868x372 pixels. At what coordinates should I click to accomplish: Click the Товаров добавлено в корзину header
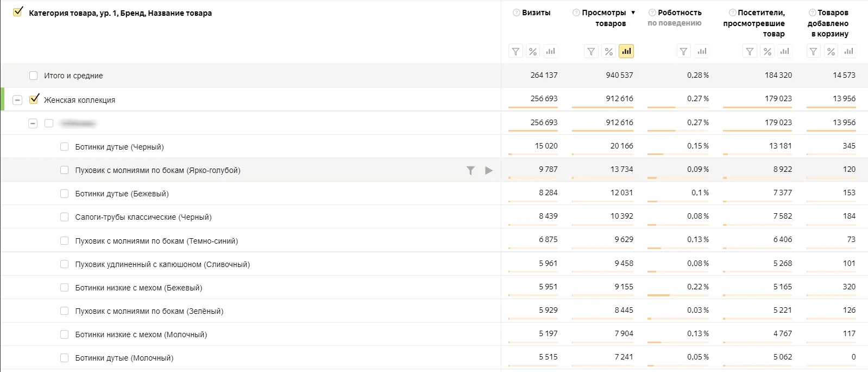828,23
